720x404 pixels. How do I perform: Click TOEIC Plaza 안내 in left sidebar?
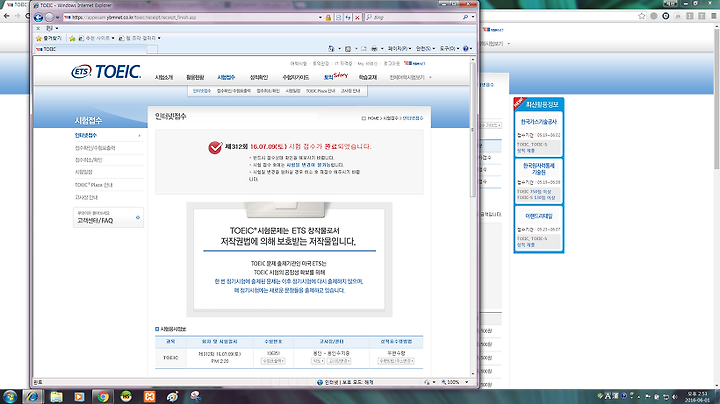click(x=94, y=185)
